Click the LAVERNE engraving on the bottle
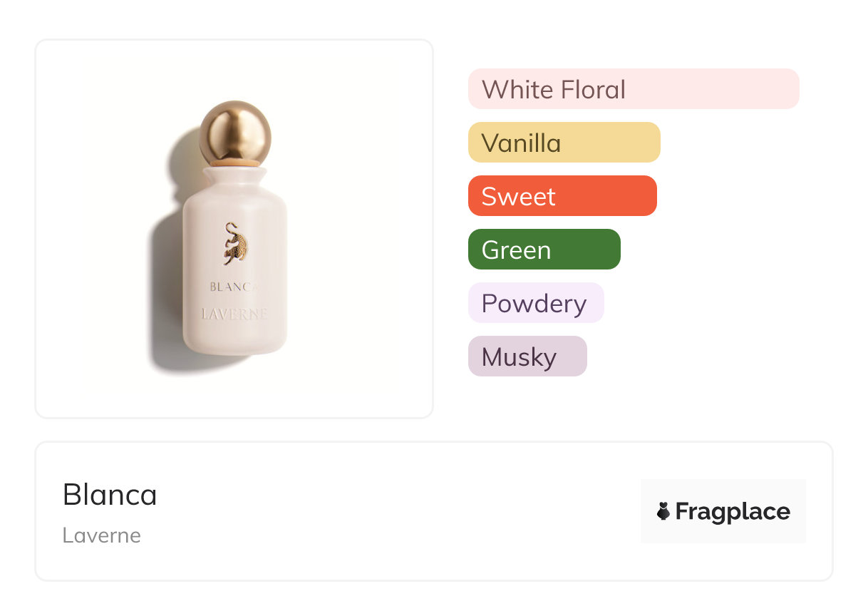Screen dimensions: 868x616 [x=234, y=314]
